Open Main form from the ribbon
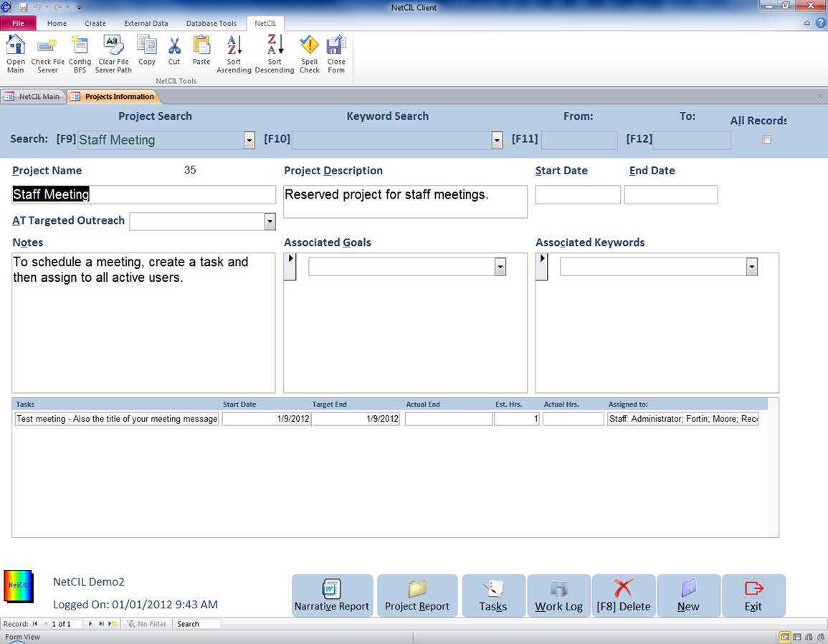Screen dimensions: 828x644 pos(15,54)
